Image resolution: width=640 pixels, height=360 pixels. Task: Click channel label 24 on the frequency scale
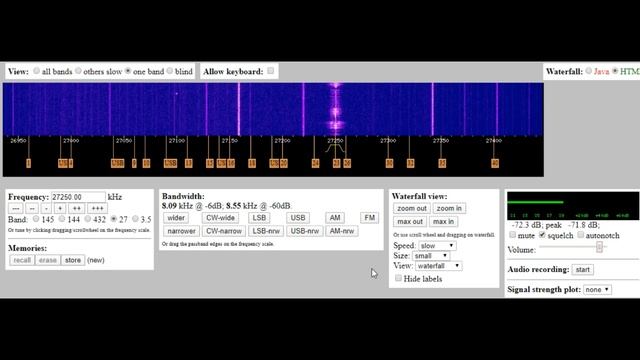[315, 164]
